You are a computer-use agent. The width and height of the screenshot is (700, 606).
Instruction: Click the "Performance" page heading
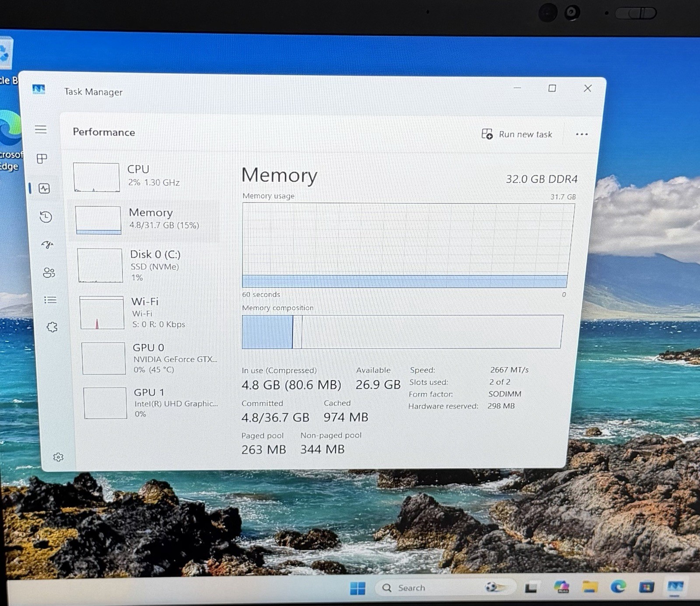click(104, 132)
